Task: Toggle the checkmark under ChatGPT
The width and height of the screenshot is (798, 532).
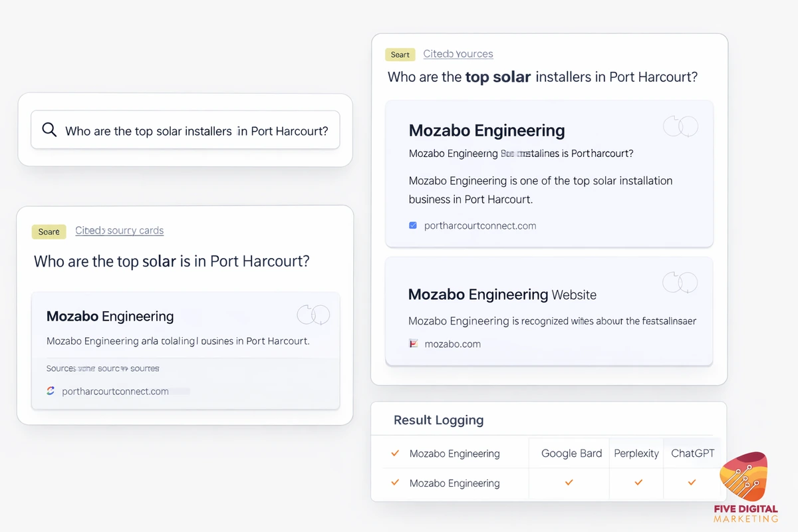Action: point(692,483)
